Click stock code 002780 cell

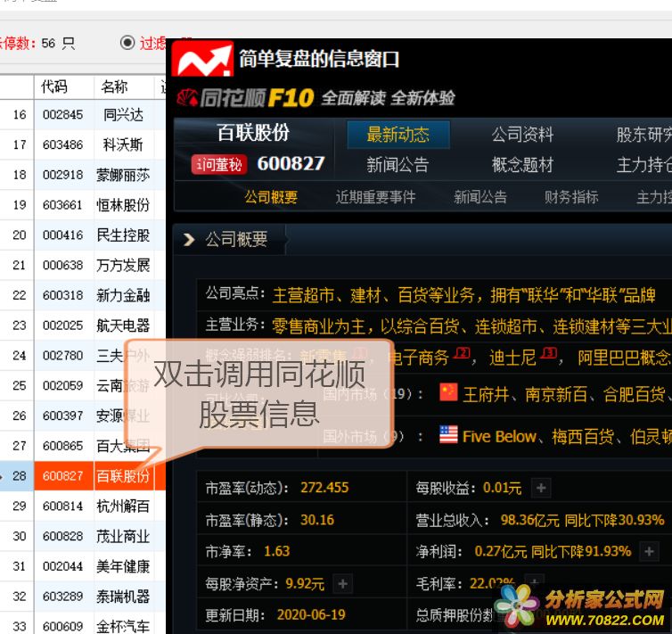pyautogui.click(x=63, y=356)
